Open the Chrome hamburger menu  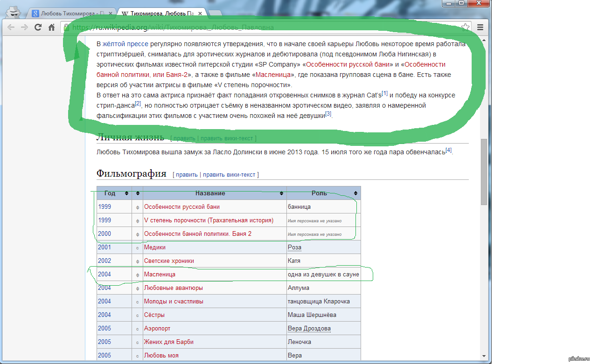tap(480, 27)
